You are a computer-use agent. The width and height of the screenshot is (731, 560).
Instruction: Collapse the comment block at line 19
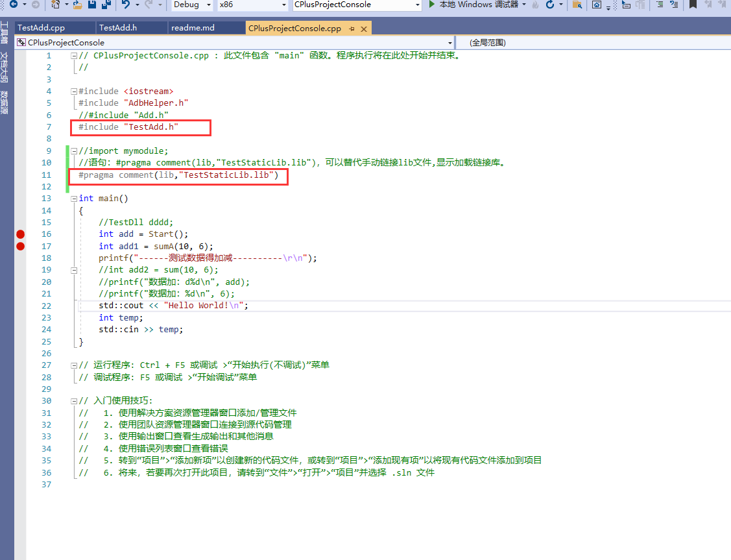click(x=74, y=270)
